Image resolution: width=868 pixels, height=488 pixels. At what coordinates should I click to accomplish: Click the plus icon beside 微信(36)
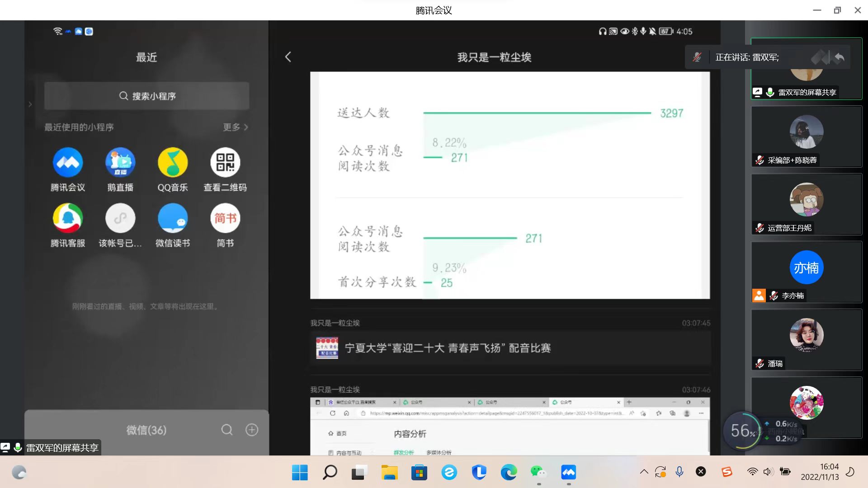[252, 430]
